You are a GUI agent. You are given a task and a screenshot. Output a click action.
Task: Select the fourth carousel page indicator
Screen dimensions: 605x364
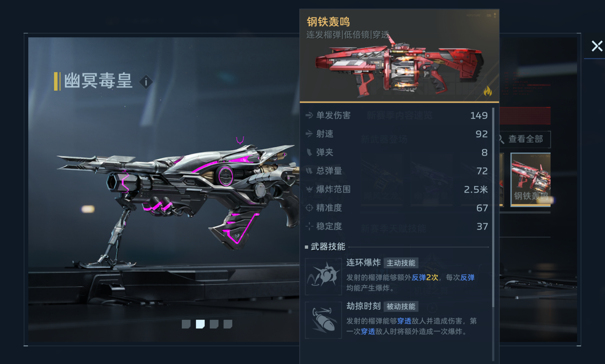[x=228, y=324]
